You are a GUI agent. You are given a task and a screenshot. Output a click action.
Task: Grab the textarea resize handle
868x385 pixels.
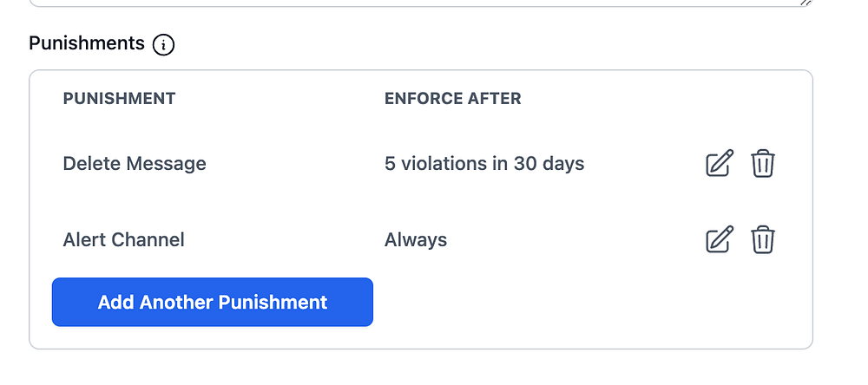[x=806, y=3]
